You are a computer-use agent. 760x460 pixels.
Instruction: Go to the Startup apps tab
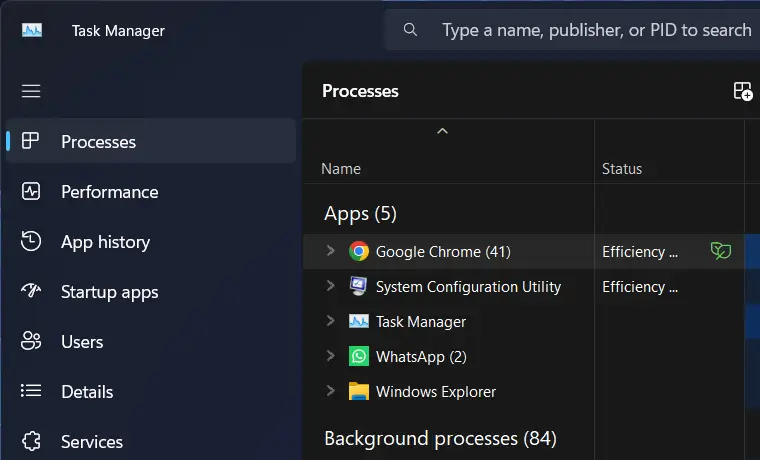coord(151,291)
